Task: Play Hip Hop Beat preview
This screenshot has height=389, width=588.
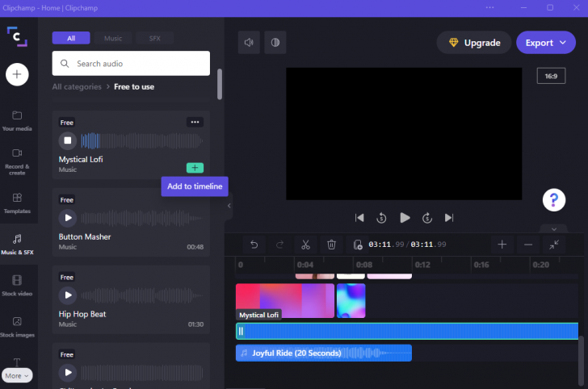Action: tap(68, 295)
